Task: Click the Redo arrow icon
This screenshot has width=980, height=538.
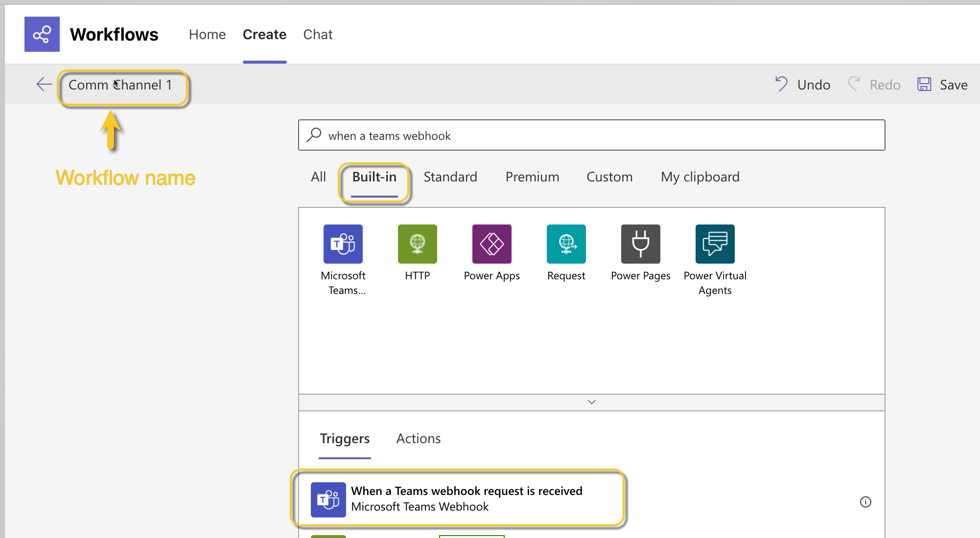Action: [x=854, y=84]
